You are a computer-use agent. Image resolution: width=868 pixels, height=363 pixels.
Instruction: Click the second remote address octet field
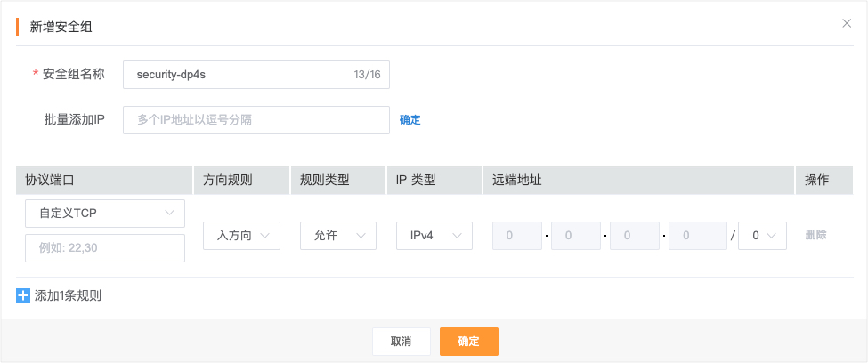click(576, 236)
